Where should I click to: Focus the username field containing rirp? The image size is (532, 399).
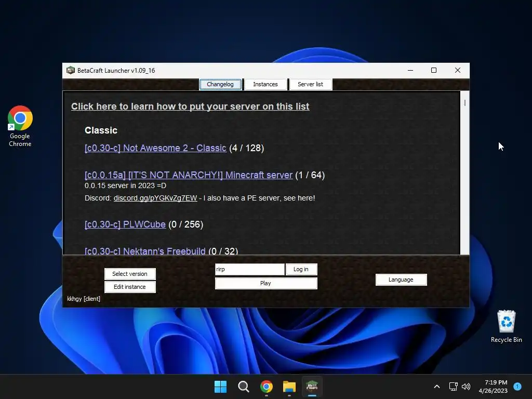coord(250,269)
